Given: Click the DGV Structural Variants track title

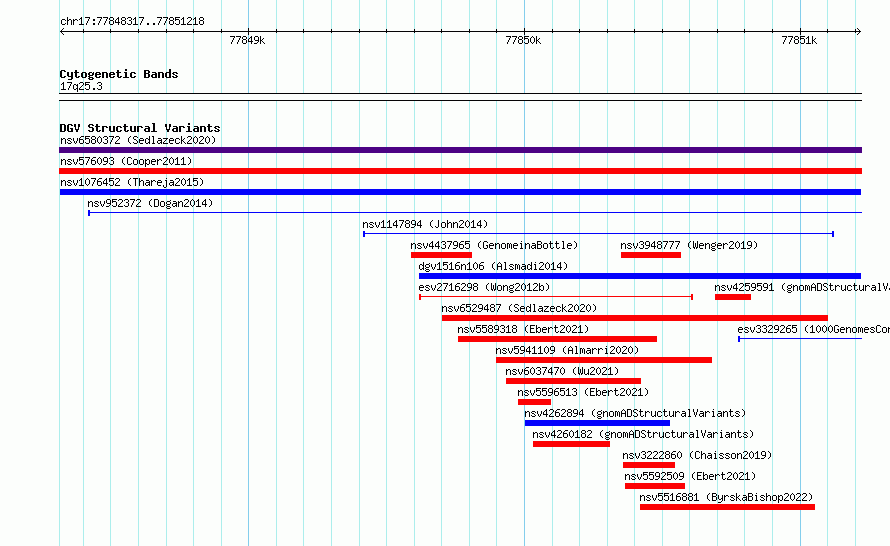Looking at the screenshot, I should pos(140,128).
